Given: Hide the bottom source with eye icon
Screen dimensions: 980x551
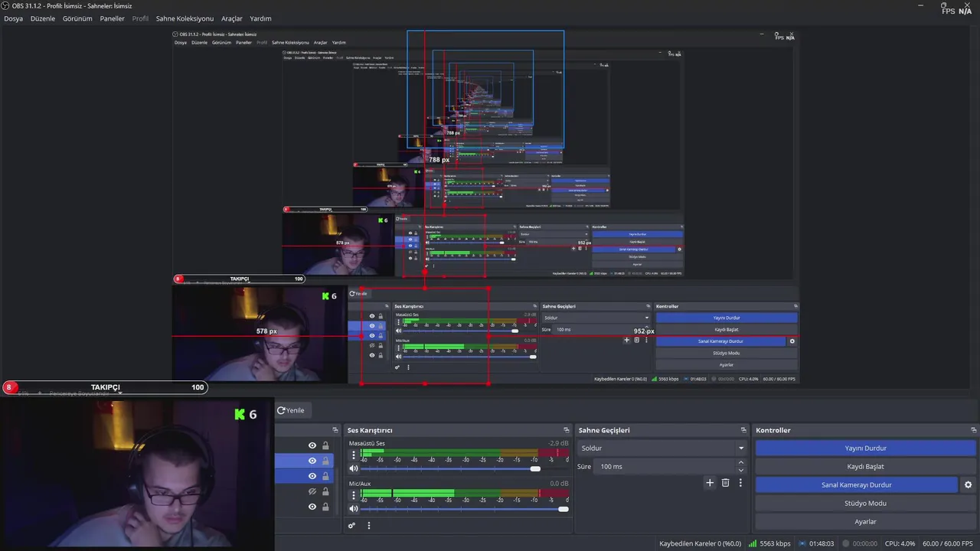Looking at the screenshot, I should point(312,507).
